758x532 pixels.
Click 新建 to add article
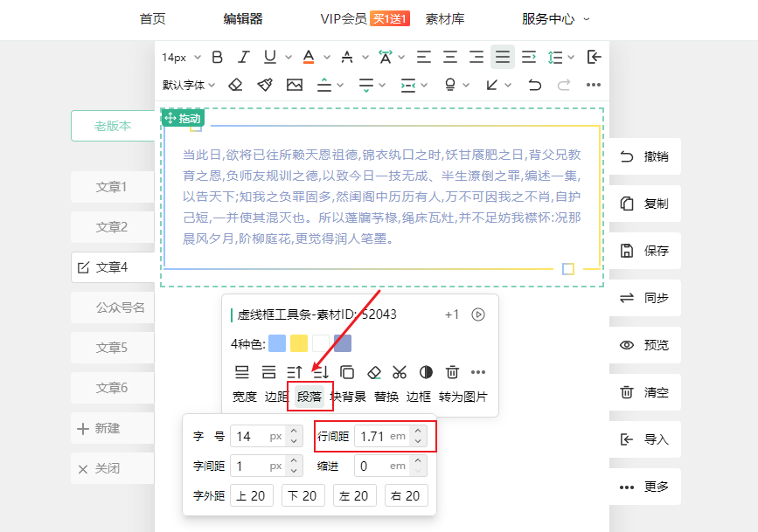112,428
